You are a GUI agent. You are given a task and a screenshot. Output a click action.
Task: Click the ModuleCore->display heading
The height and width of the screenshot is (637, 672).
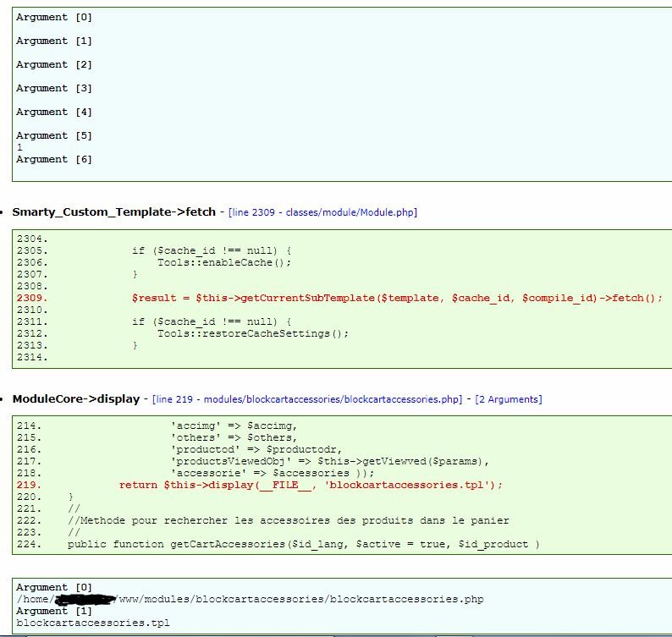coord(75,398)
